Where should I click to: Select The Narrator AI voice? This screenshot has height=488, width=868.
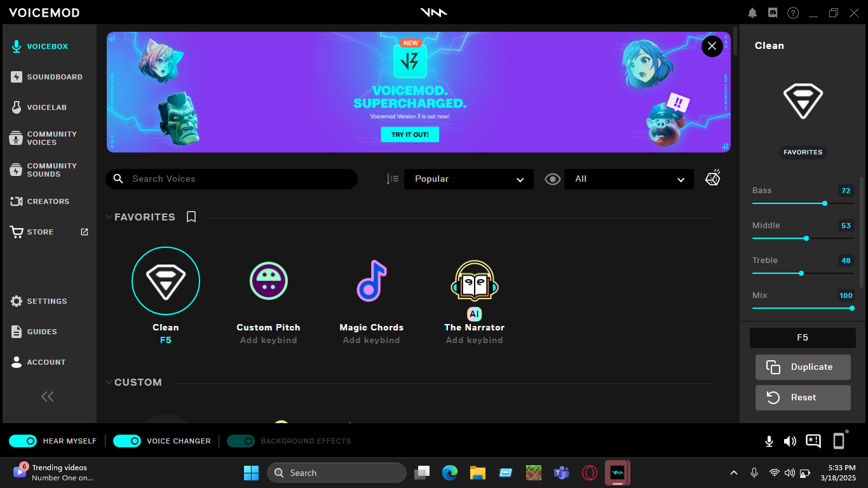click(475, 281)
